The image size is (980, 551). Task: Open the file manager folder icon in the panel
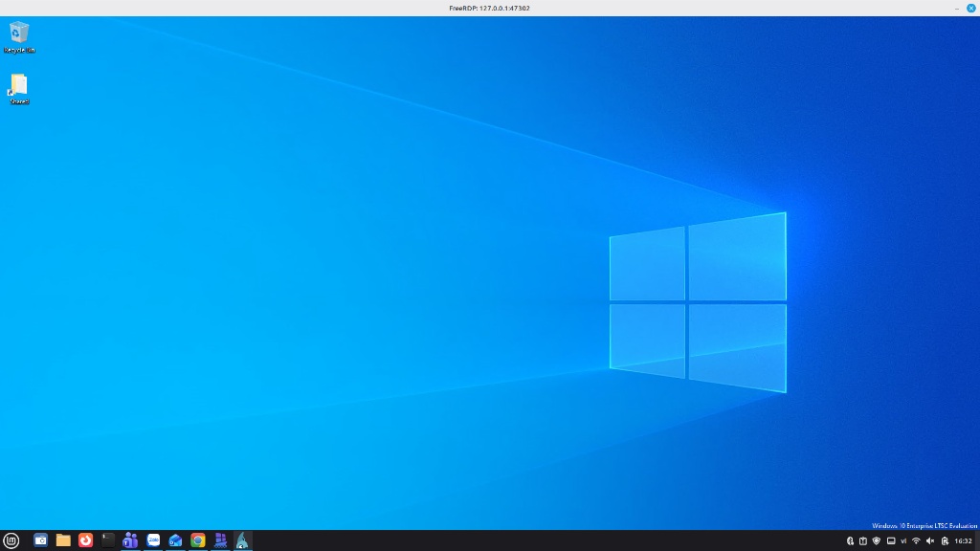point(63,540)
